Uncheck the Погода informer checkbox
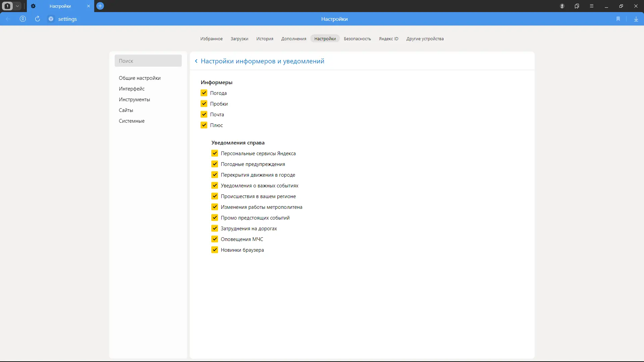This screenshot has height=362, width=644. 204,93
